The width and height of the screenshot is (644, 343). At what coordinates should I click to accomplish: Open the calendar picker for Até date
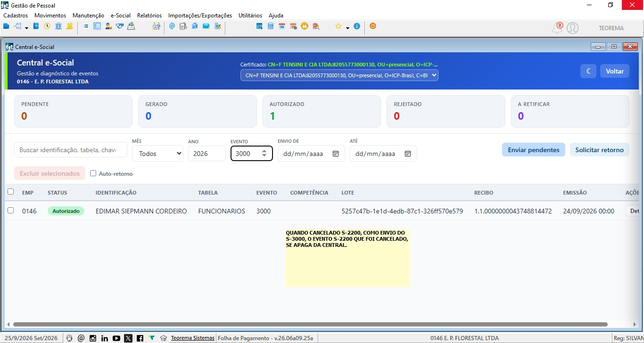pos(408,154)
